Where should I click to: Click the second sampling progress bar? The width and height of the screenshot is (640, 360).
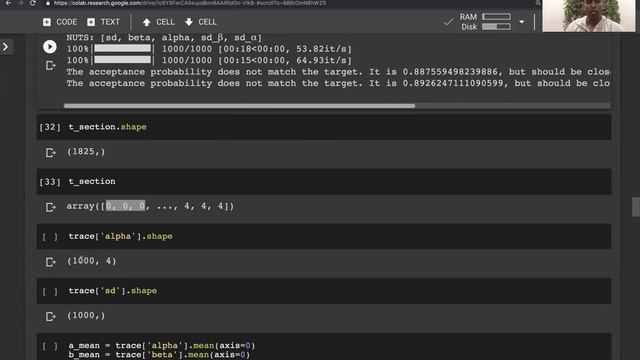(x=123, y=60)
